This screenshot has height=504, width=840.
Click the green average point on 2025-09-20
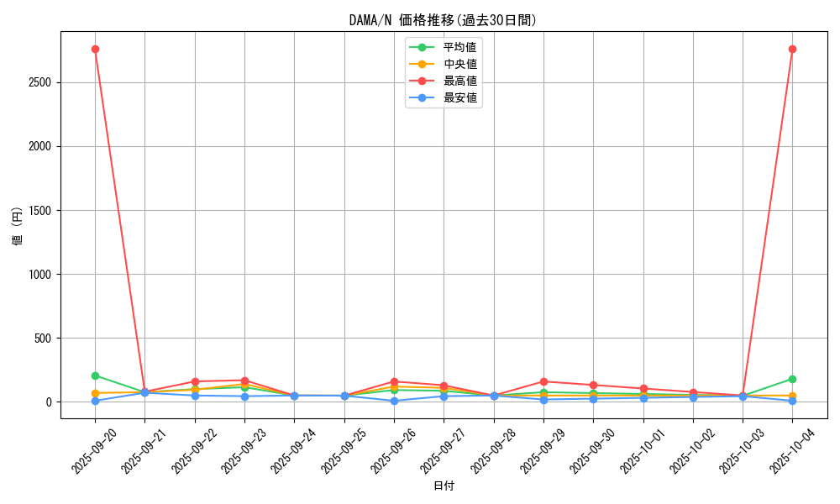pos(95,375)
